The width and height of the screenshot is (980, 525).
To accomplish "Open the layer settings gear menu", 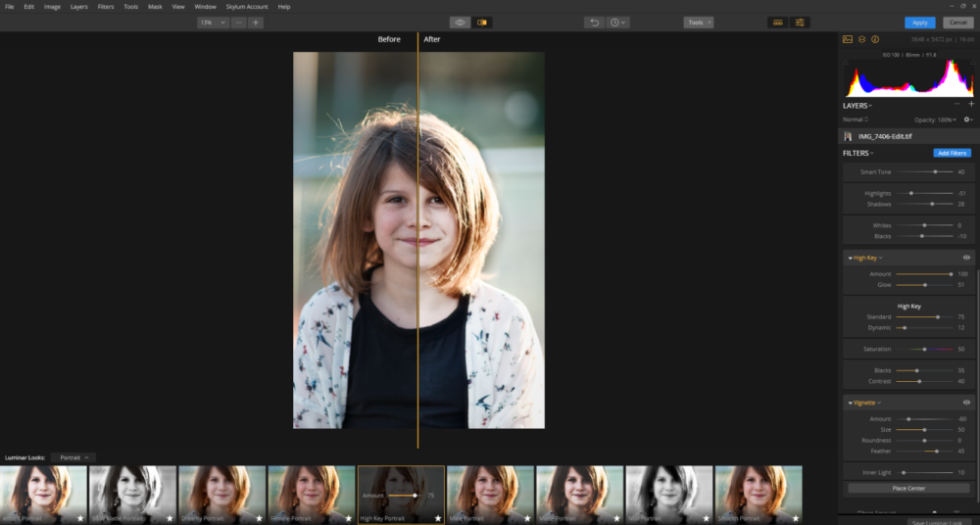I will tap(968, 119).
